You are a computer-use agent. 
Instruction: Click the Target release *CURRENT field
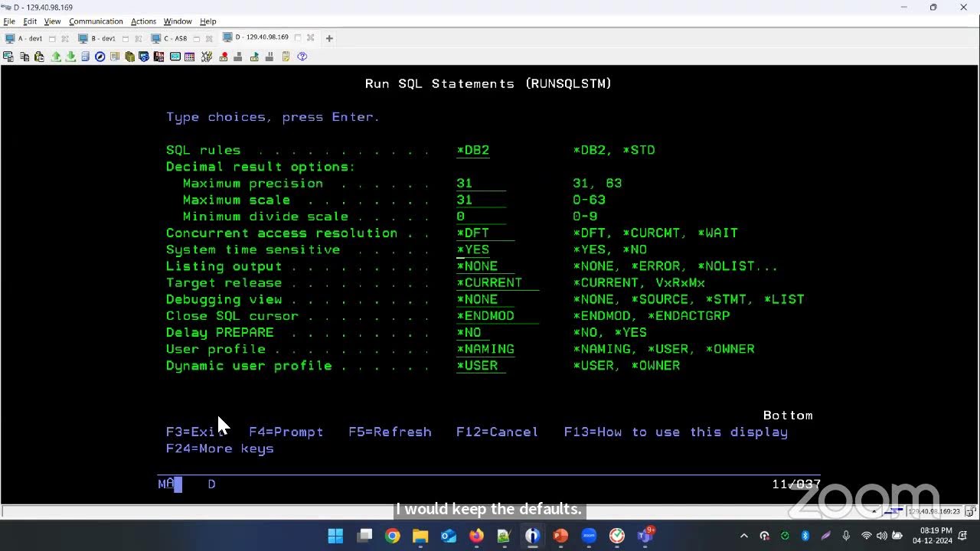coord(498,283)
